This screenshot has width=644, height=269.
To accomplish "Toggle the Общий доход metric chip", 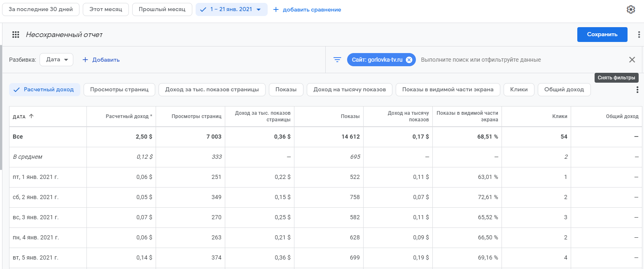I will 564,90.
